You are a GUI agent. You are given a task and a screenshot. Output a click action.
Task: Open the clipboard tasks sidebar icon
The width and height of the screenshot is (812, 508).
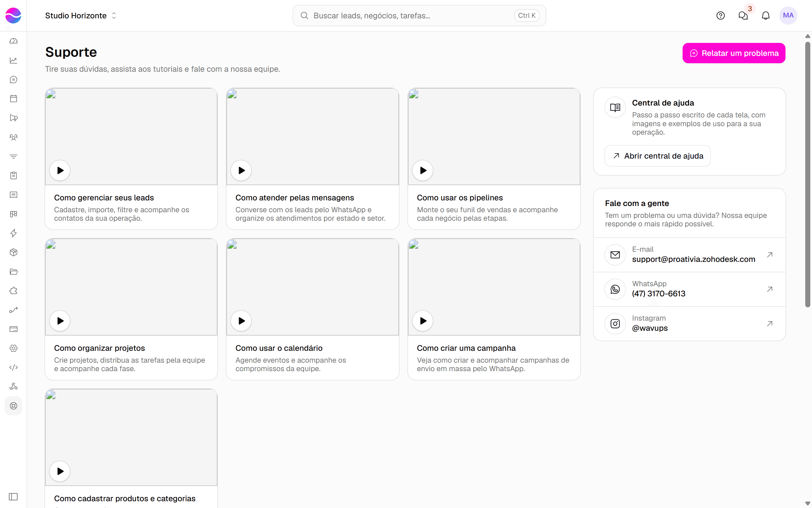click(14, 175)
